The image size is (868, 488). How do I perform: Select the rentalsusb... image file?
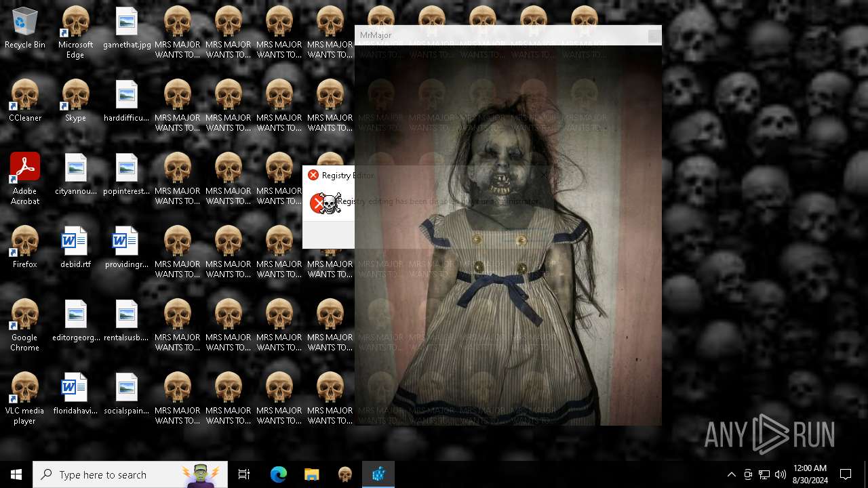coord(127,321)
